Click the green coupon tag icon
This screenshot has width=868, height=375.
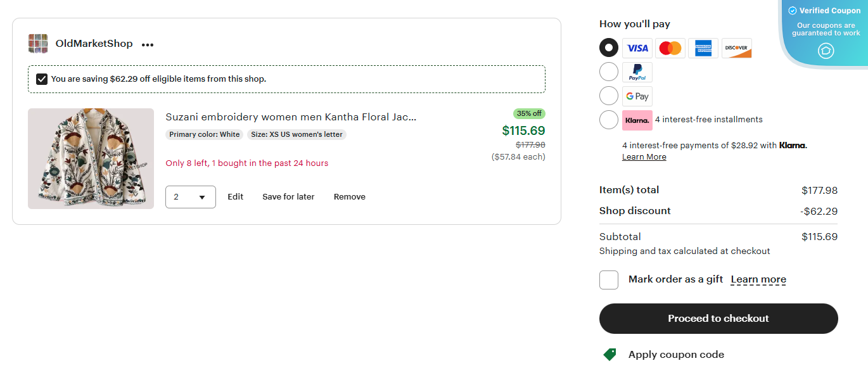tap(610, 354)
